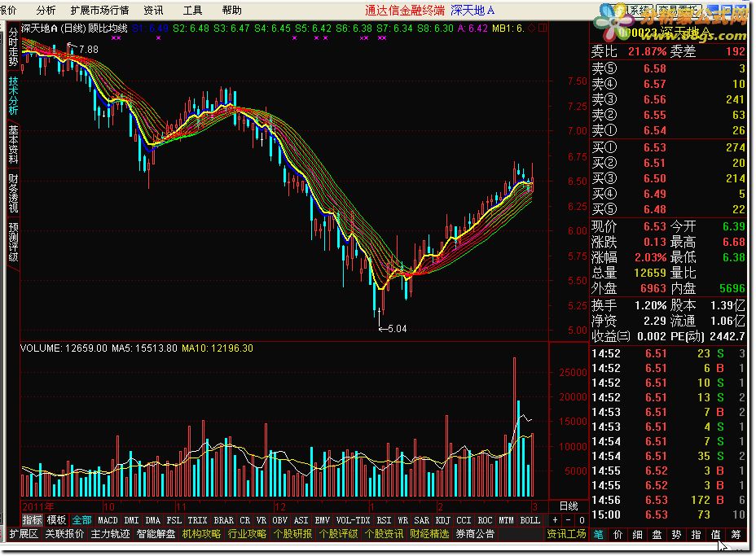The image size is (756, 556).
Task: Switch indicator to FSL
Action: coord(174,520)
